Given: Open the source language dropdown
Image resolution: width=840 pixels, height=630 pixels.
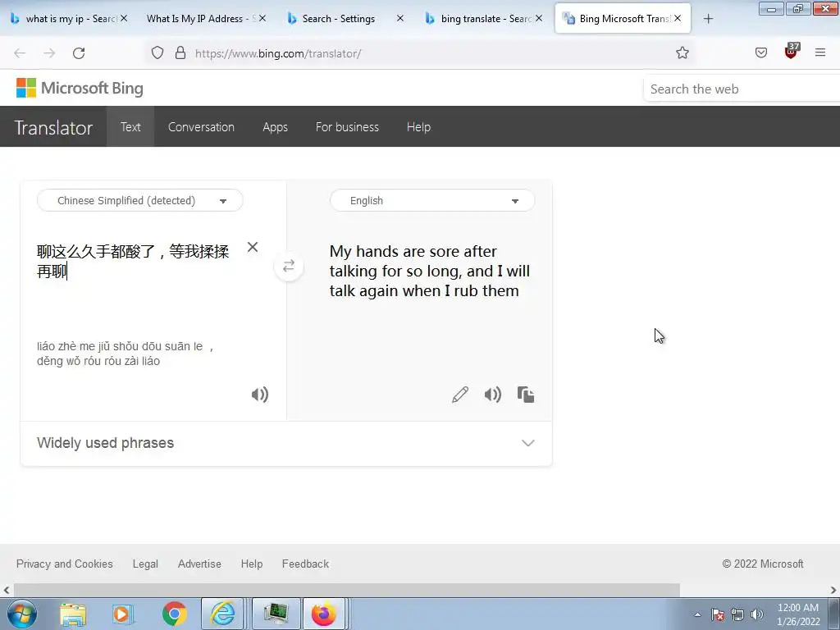Looking at the screenshot, I should click(x=139, y=200).
